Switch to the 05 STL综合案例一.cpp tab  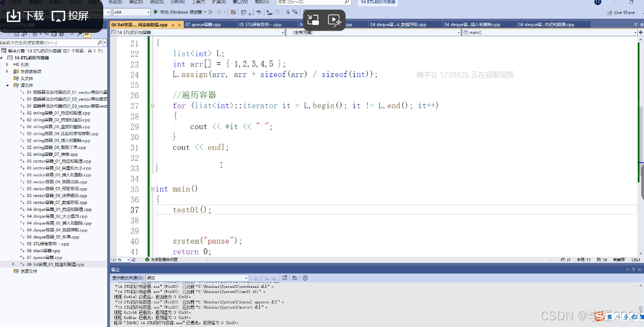tap(260, 24)
